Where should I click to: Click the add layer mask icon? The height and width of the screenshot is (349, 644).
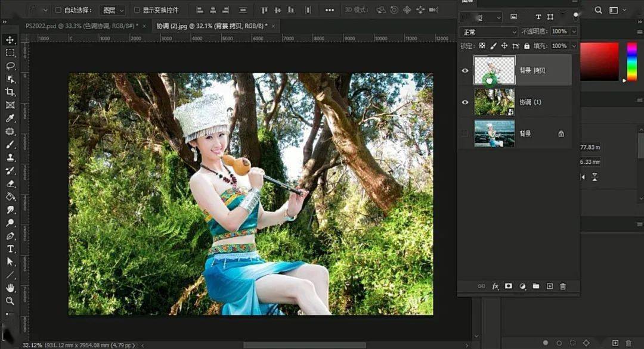[509, 286]
